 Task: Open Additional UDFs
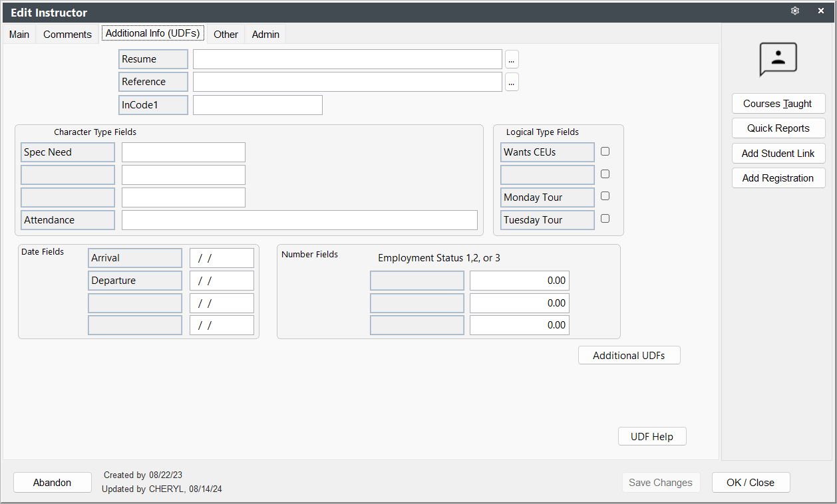point(629,356)
